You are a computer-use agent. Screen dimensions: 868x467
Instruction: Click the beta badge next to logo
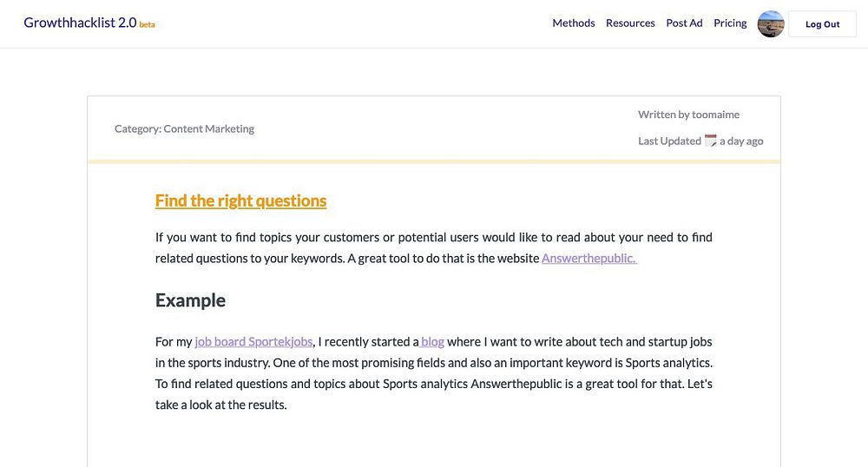click(148, 25)
